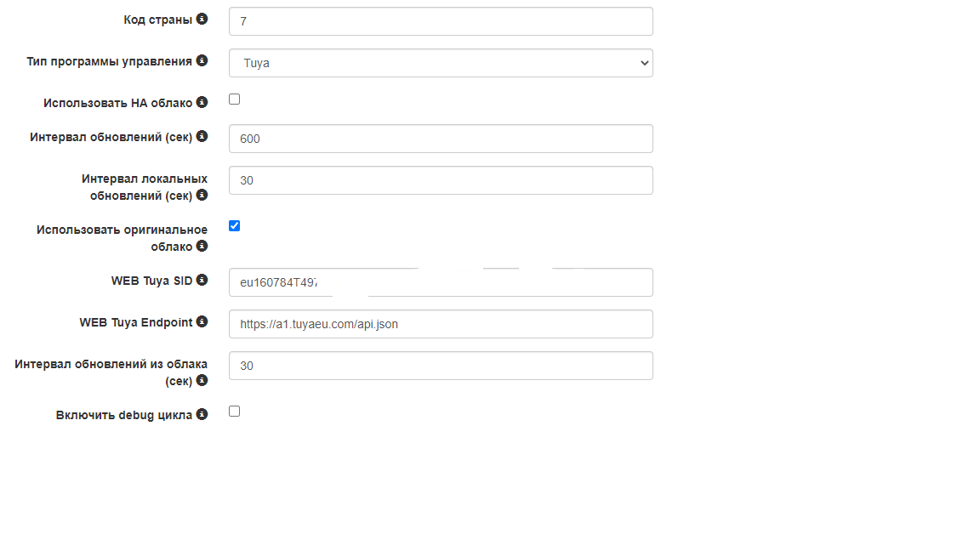Click info icon beside Интервал обновлений (сек)
Image resolution: width=980 pixels, height=551 pixels.
(x=202, y=136)
